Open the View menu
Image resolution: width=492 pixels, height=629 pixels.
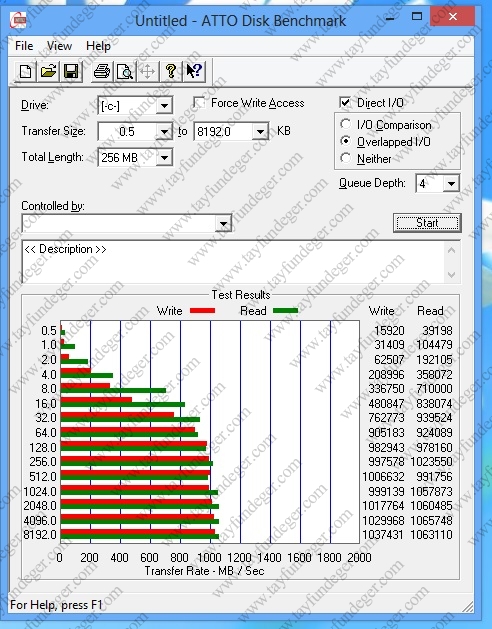point(59,46)
